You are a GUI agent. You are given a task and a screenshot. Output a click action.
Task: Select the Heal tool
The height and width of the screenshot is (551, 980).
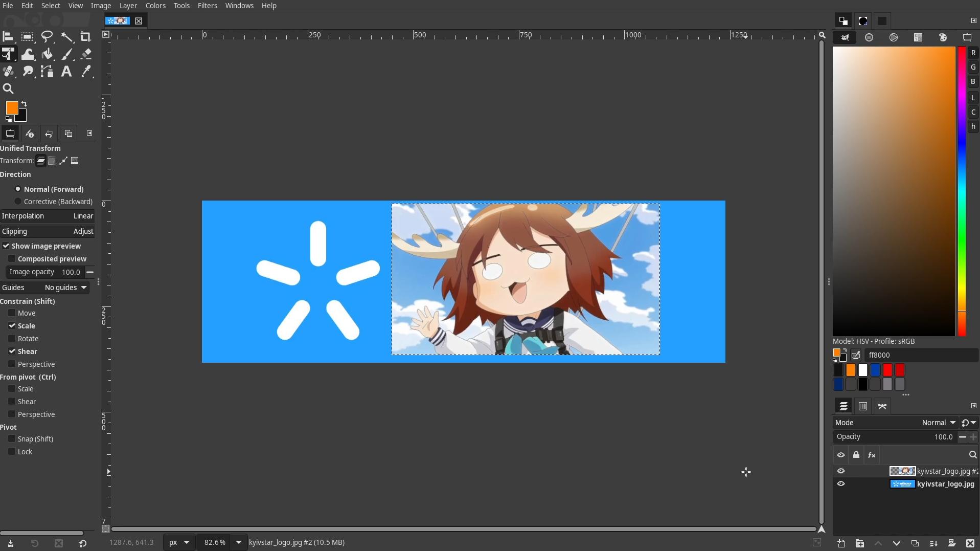click(8, 72)
